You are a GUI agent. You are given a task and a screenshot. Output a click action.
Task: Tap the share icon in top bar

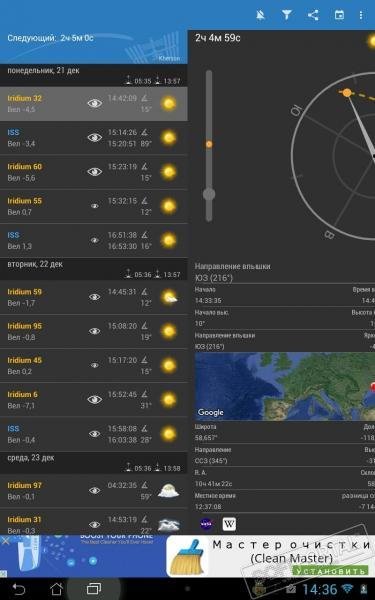313,15
